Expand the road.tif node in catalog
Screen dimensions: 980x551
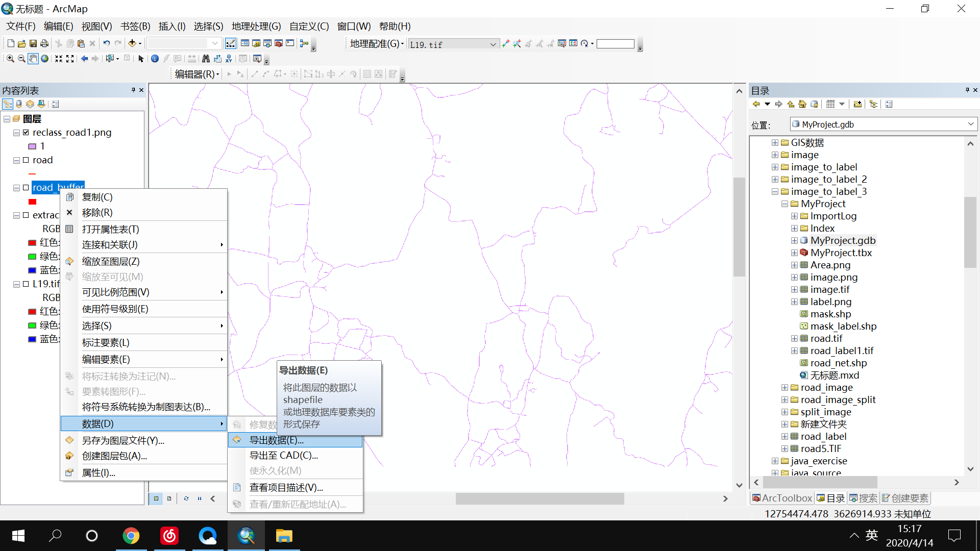pos(794,338)
